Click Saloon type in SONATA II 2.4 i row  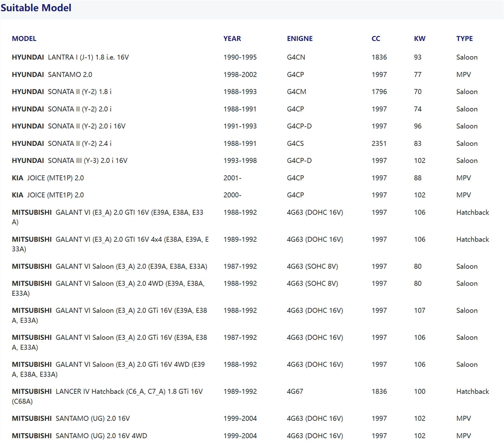coord(467,143)
